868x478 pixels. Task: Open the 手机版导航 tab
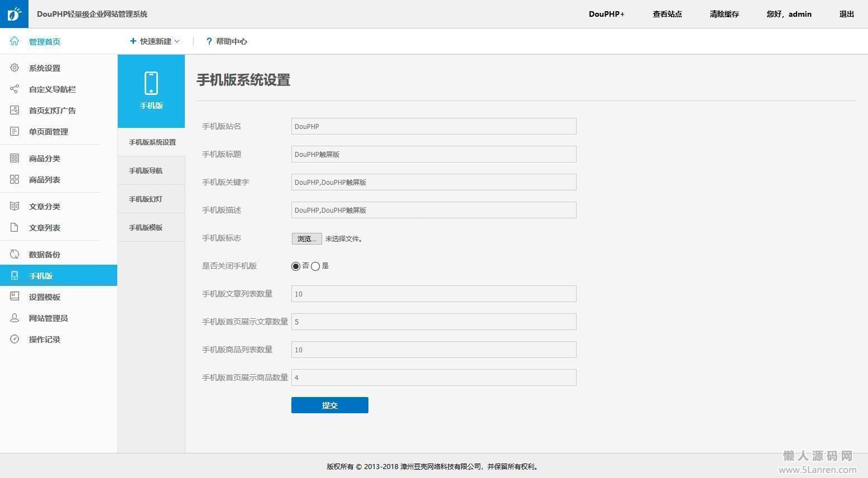146,171
